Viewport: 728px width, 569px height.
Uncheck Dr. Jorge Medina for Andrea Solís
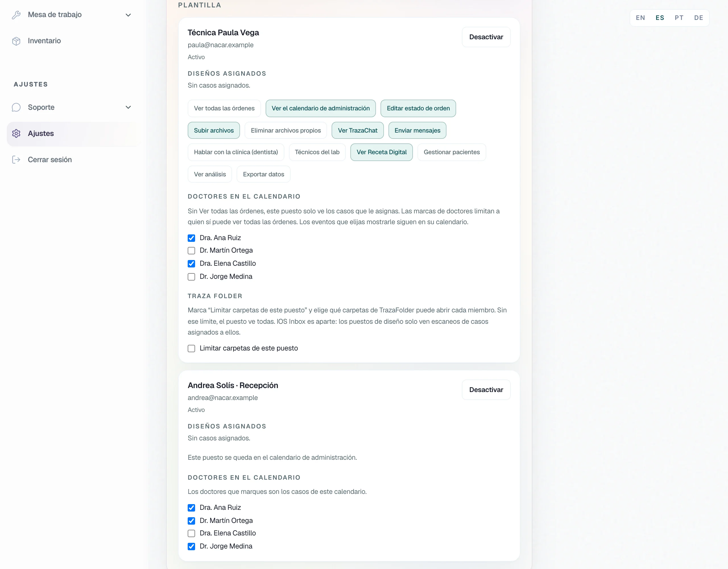tap(191, 547)
